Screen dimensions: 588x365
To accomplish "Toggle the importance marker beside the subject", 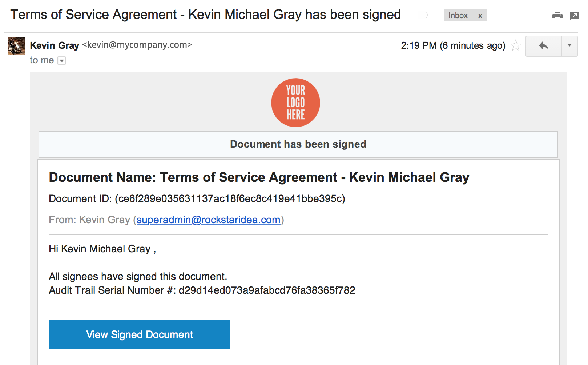I will (x=423, y=15).
